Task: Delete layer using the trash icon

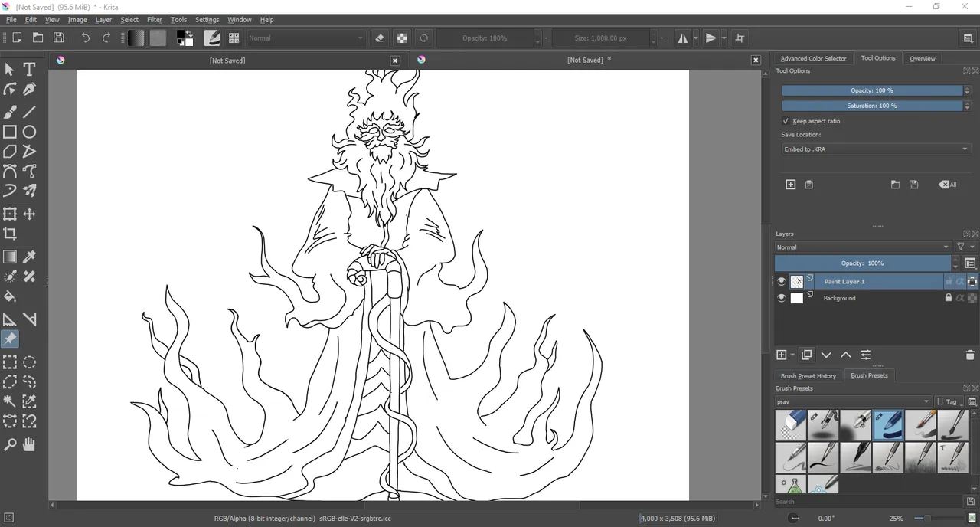Action: pyautogui.click(x=970, y=355)
